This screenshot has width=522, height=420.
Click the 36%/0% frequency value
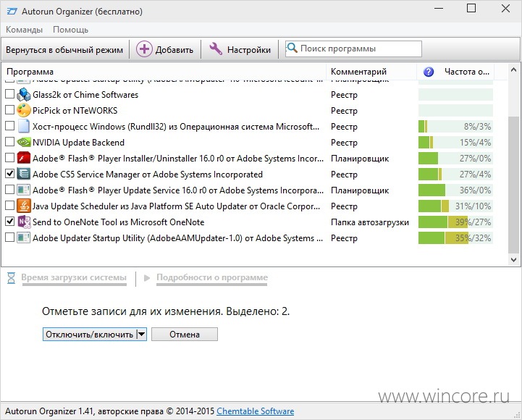tap(476, 190)
